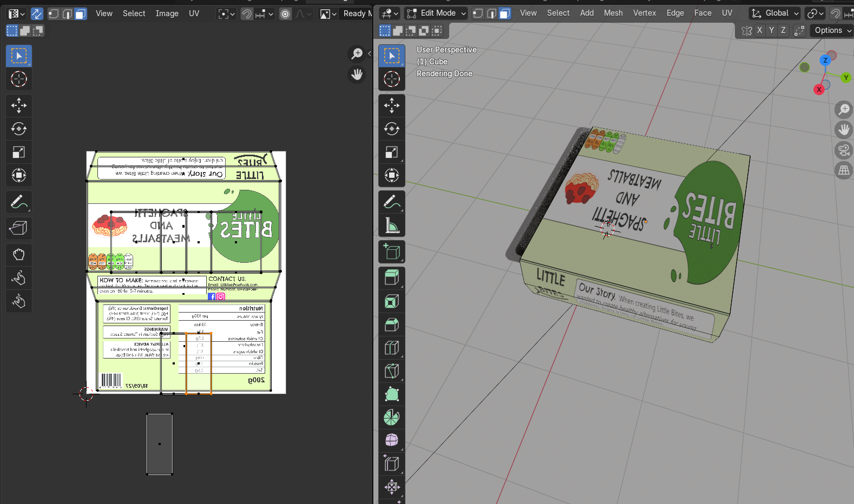Select the Knife tool in 3D viewport
854x504 pixels.
pyautogui.click(x=391, y=371)
